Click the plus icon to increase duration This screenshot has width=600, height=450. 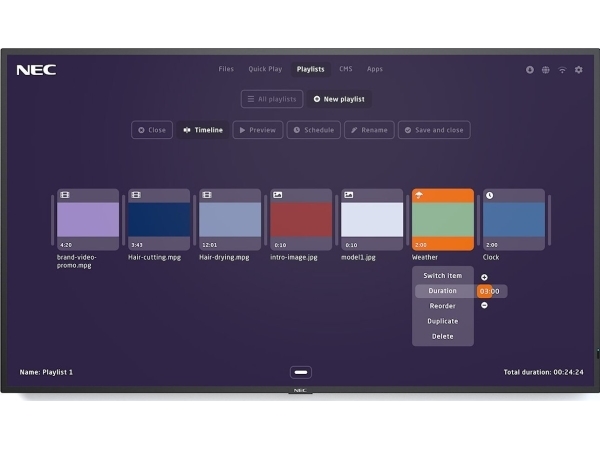(484, 277)
